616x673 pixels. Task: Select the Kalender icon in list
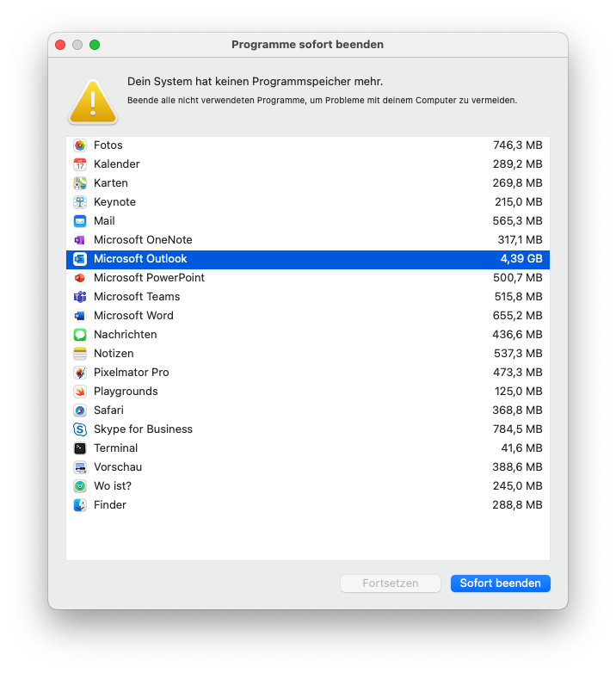click(80, 164)
